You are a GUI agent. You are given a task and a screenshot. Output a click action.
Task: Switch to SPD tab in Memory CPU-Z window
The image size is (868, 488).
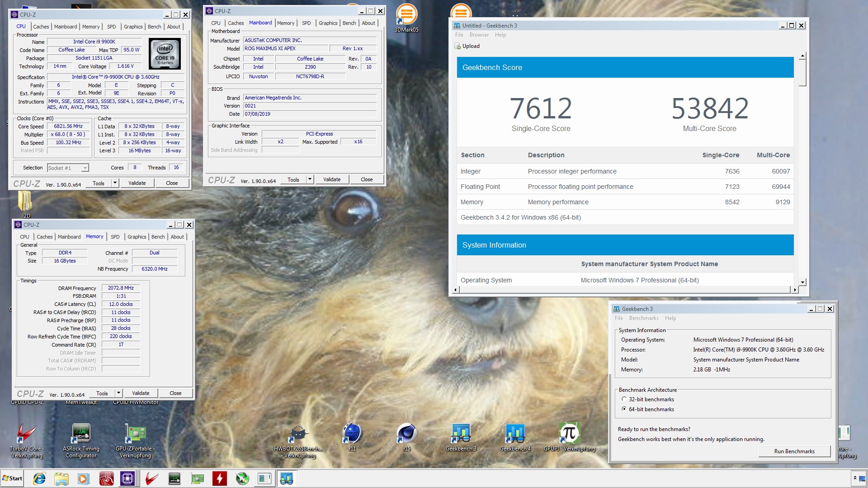click(x=115, y=237)
